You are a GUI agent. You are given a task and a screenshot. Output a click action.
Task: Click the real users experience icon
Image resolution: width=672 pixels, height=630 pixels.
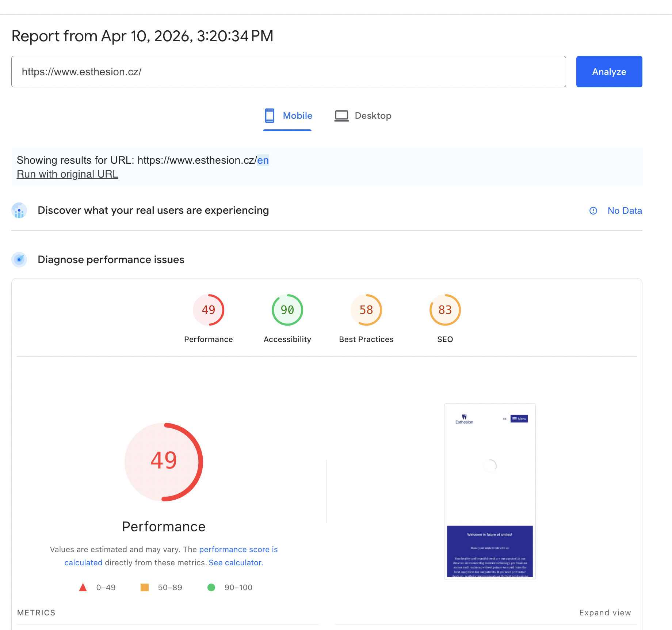pos(19,210)
